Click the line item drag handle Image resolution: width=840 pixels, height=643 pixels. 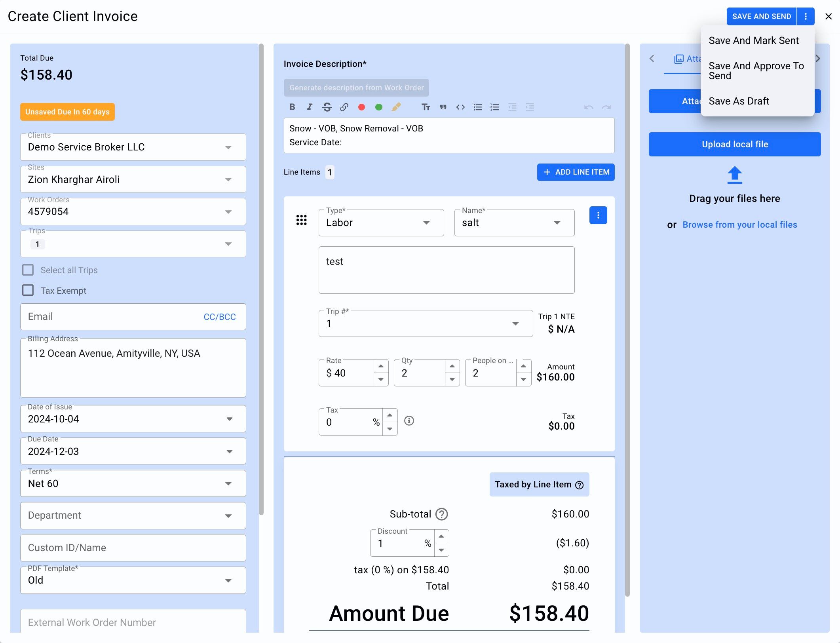coord(302,220)
